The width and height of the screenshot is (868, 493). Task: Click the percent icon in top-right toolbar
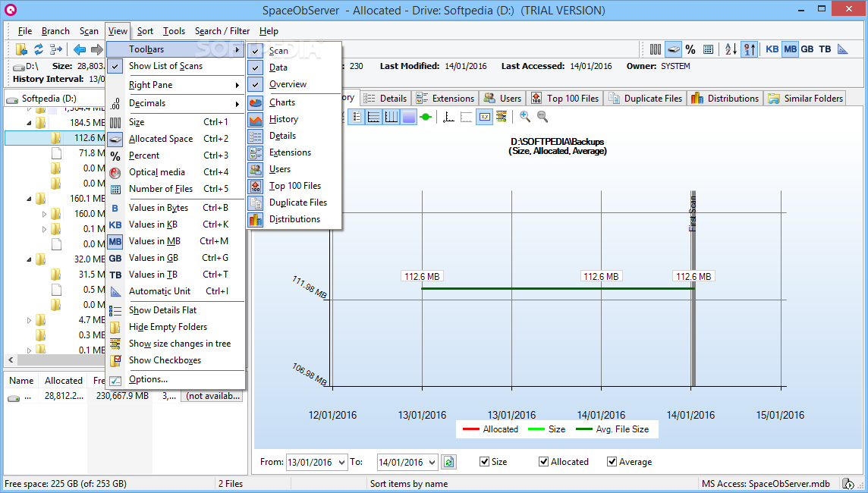pos(690,49)
